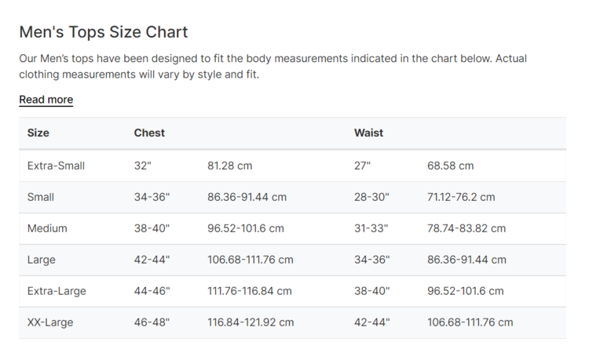Click the 71.12-76.2 cm waist value

[461, 198]
